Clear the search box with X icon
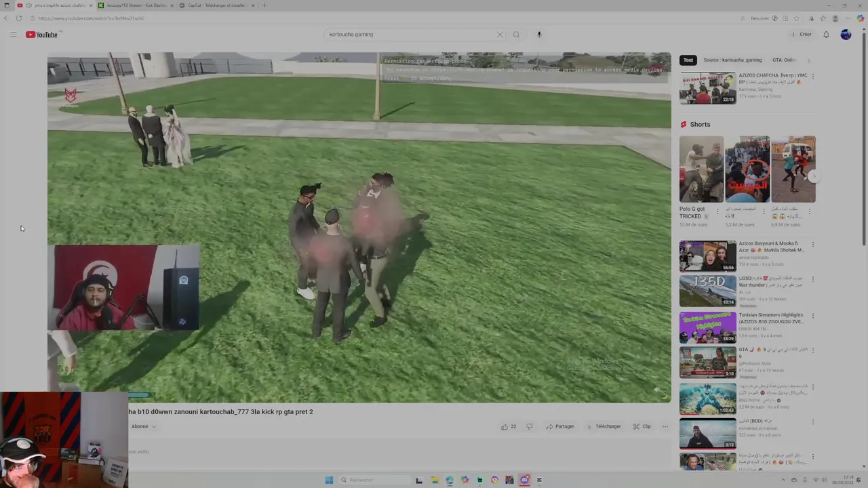The image size is (868, 488). coord(500,35)
